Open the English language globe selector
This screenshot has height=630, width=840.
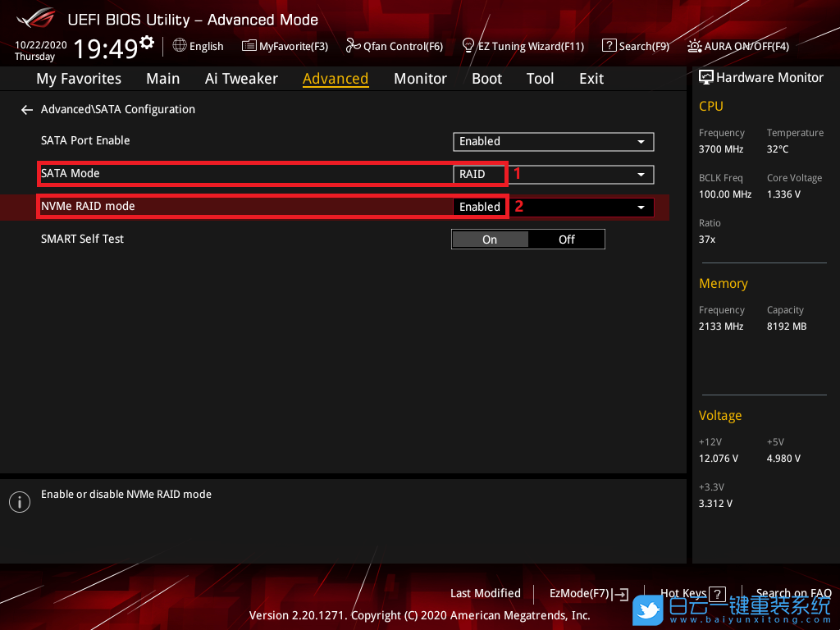coord(198,46)
